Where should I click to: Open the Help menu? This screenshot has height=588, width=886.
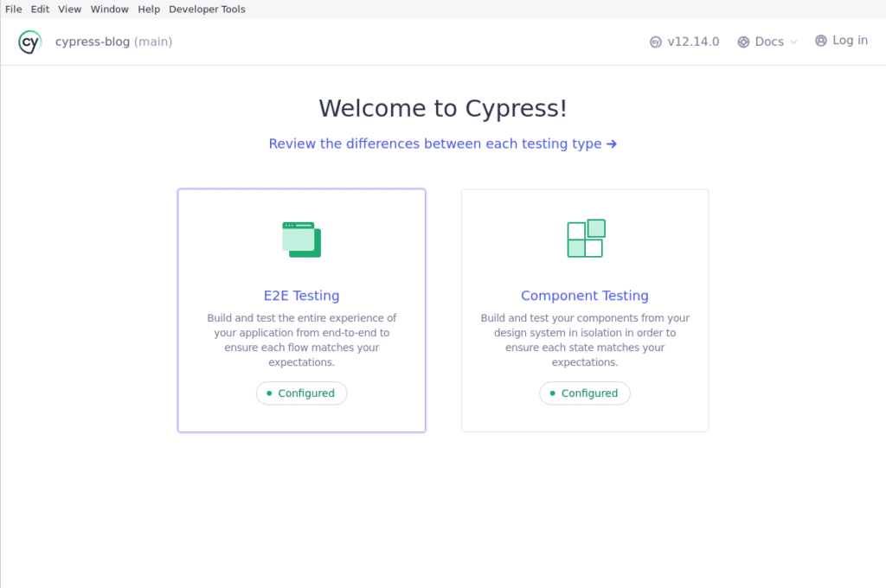click(x=149, y=9)
